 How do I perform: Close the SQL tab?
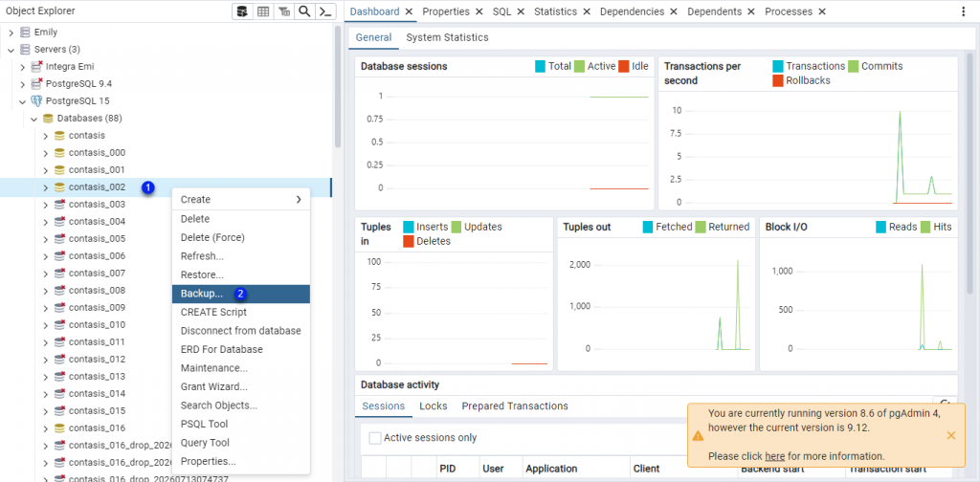coord(520,11)
